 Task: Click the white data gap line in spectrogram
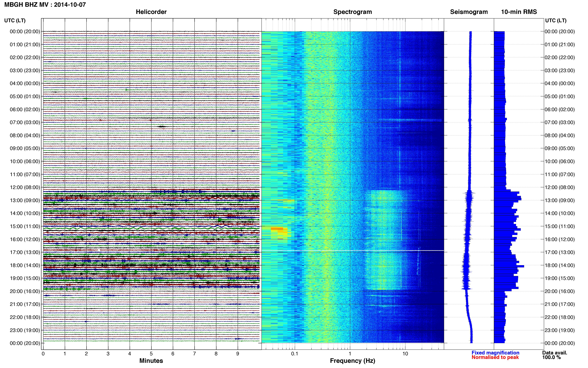353,250
